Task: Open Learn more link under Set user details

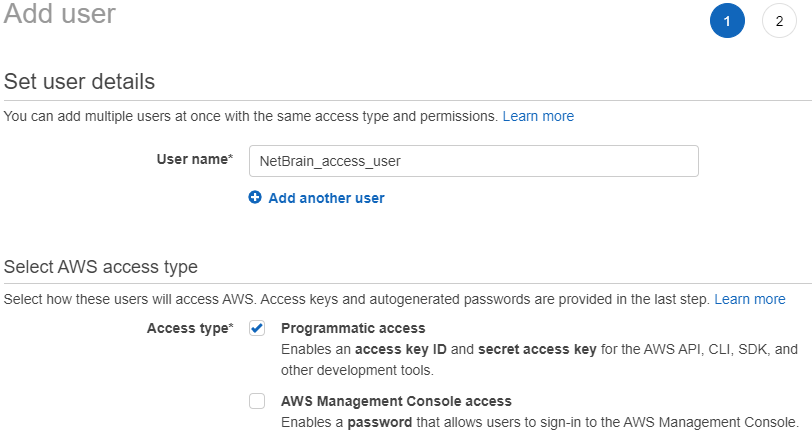Action: pyautogui.click(x=538, y=116)
